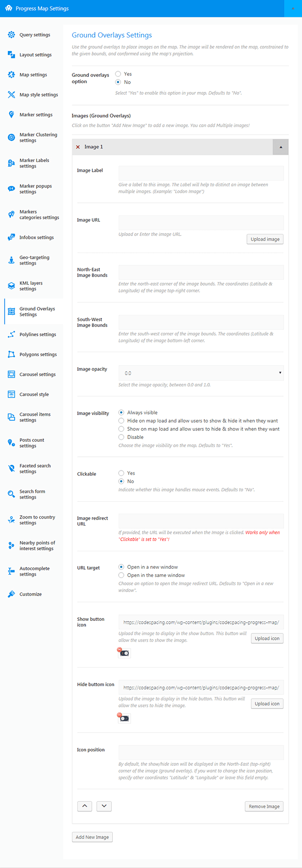Click the Faceted search settings icon
Image resolution: width=302 pixels, height=868 pixels.
[11, 469]
